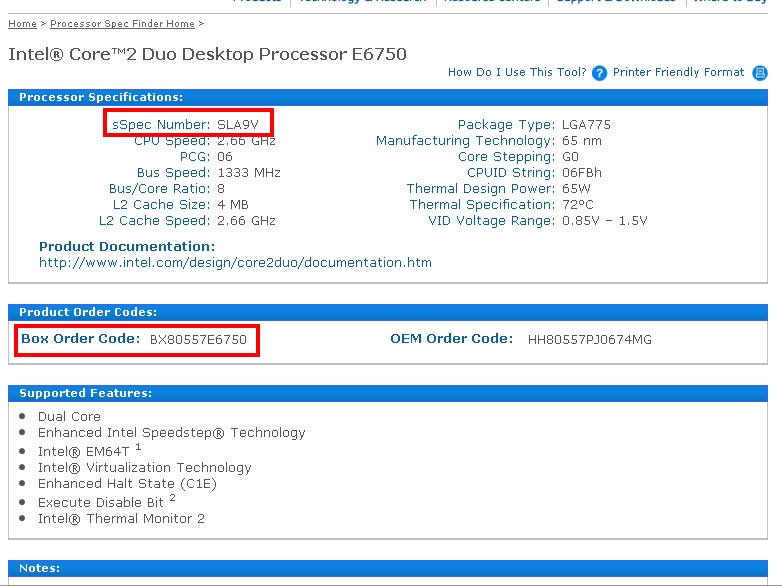Click OEM Order Code value HH80557PJ0674MG
This screenshot has width=782, height=586.
(589, 340)
